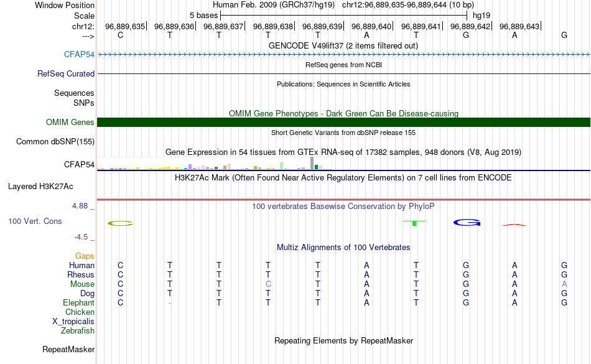Click the GTEx Gene Expression track title
The height and width of the screenshot is (364, 591).
click(x=343, y=152)
